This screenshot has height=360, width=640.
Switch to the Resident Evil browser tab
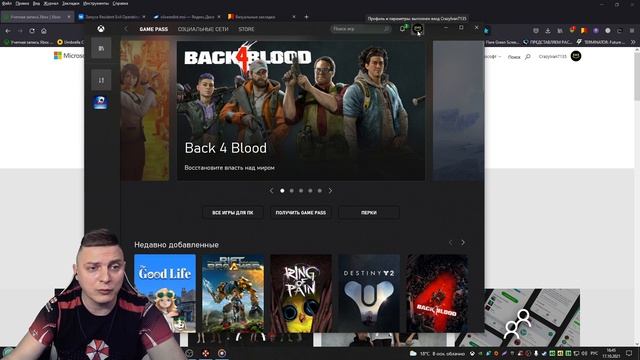[112, 17]
